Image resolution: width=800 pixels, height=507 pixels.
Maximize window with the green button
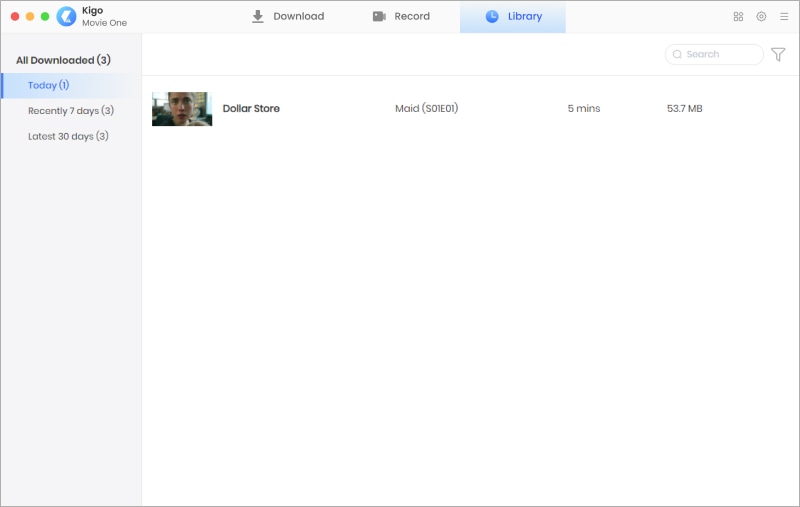point(45,16)
